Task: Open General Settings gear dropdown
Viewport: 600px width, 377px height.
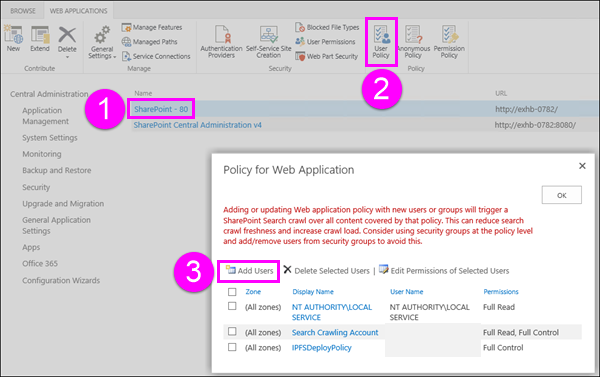Action: point(102,42)
